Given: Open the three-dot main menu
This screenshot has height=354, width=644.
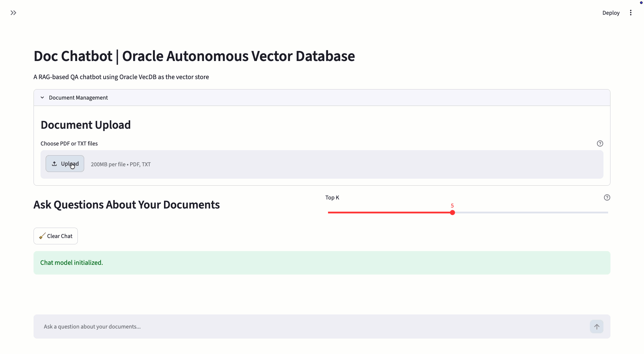Looking at the screenshot, I should point(631,13).
